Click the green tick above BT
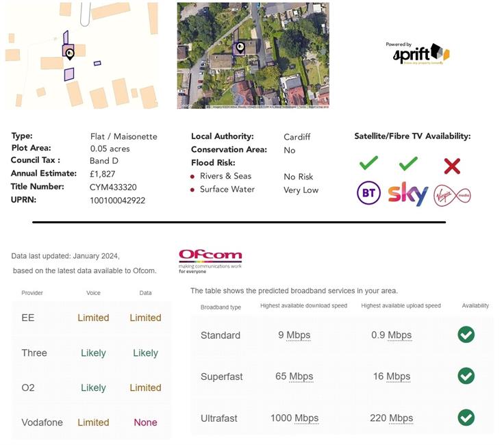This screenshot has width=504, height=445. [x=368, y=164]
